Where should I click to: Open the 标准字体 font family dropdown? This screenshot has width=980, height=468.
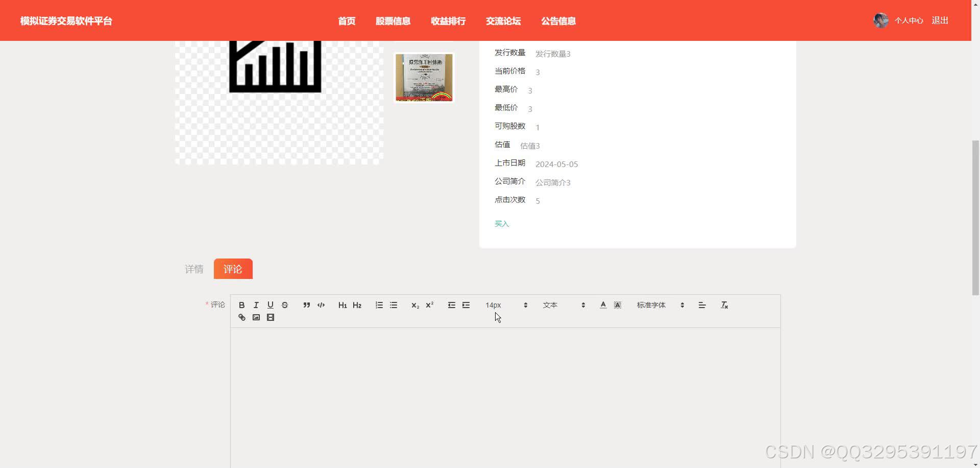pos(660,305)
